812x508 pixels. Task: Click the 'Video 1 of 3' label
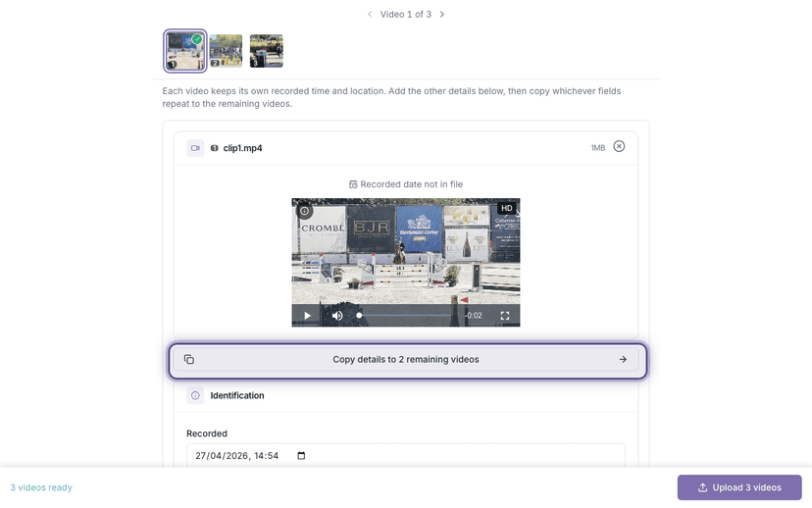405,15
